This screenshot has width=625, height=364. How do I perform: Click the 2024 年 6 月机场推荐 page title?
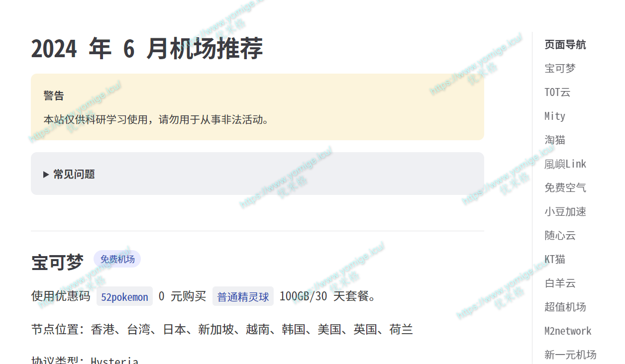pyautogui.click(x=147, y=49)
